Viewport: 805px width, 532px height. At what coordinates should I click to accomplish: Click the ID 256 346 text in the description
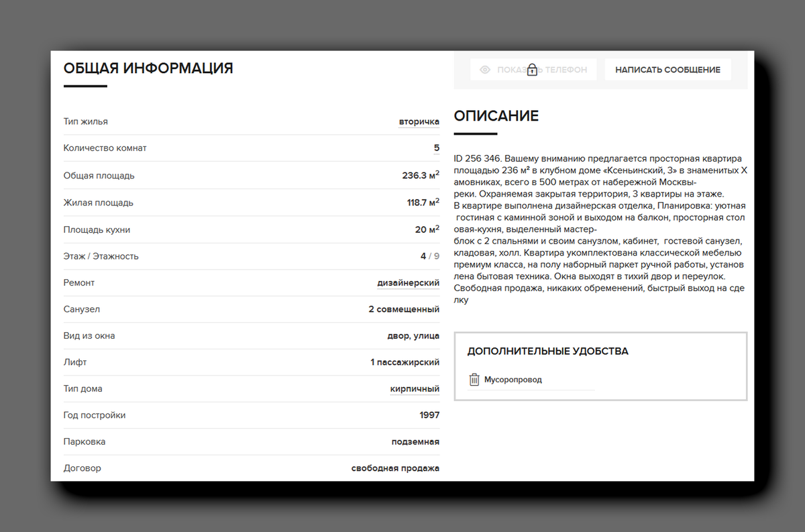coord(477,159)
